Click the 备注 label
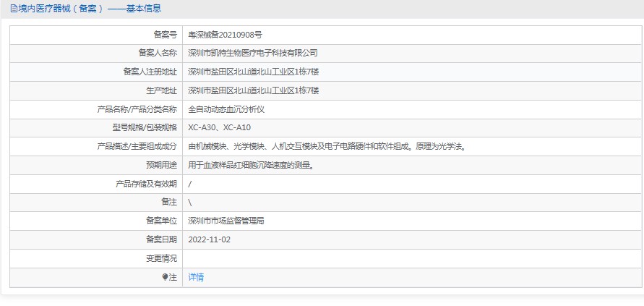The image size is (644, 306). click(169, 203)
